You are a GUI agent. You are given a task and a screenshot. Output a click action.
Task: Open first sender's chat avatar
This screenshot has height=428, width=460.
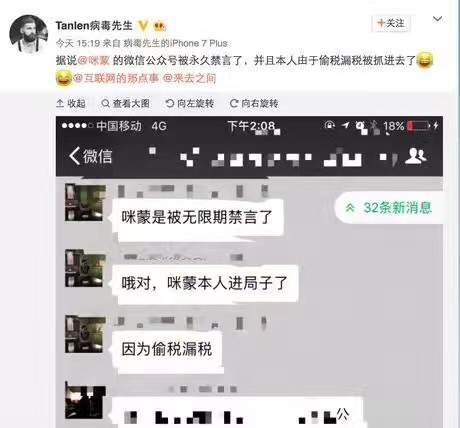point(85,203)
